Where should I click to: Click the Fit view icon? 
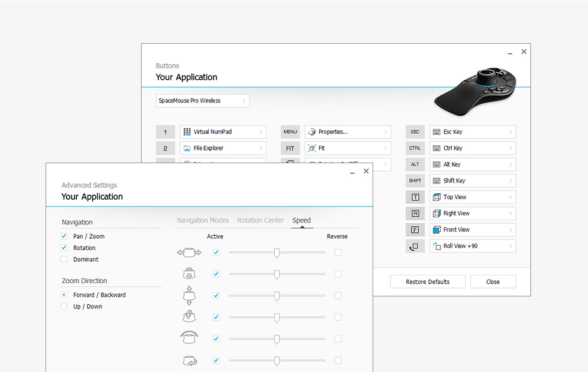click(312, 148)
